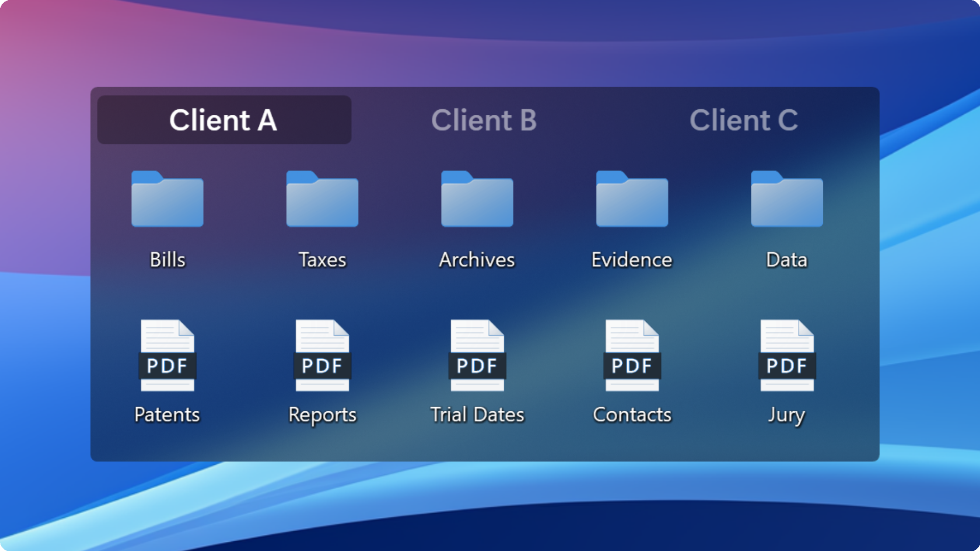The width and height of the screenshot is (980, 551).
Task: Select the Reports PDF file icon
Action: pyautogui.click(x=322, y=356)
